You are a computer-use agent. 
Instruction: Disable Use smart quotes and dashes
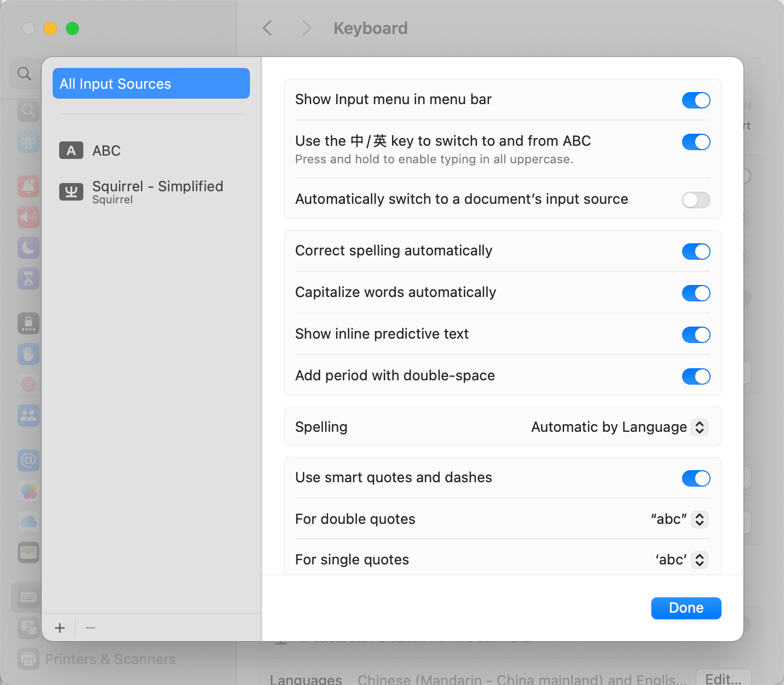[x=696, y=478]
